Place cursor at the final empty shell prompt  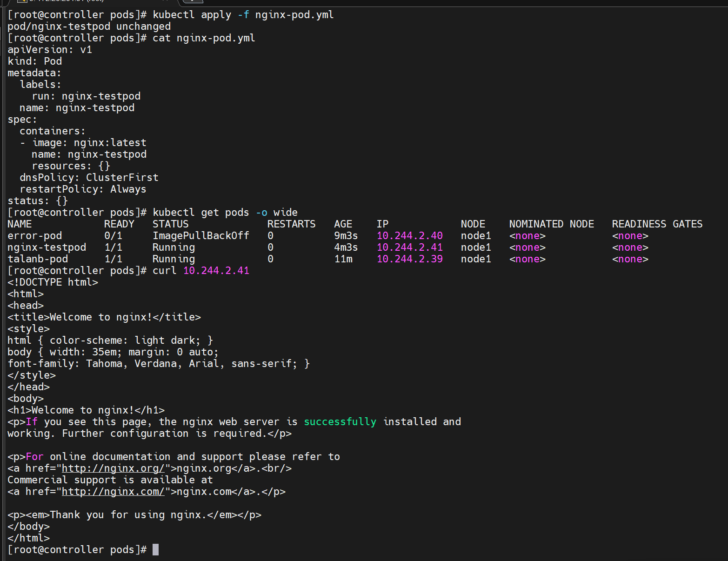pos(155,550)
